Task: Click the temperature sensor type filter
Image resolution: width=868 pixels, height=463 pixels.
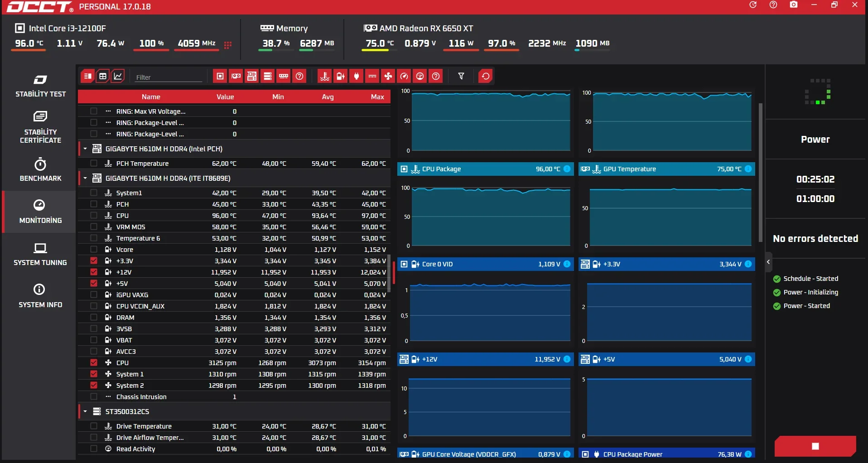Action: (325, 76)
